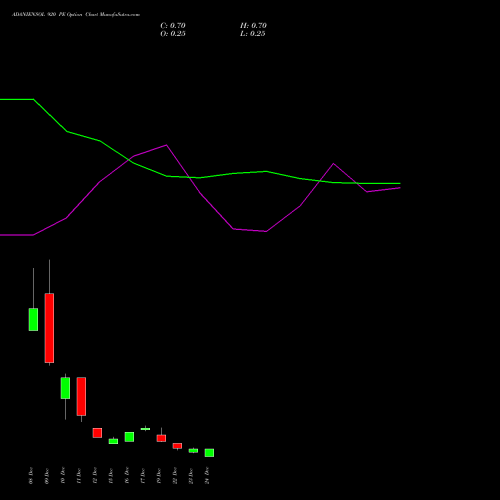The width and height of the screenshot is (500, 500).
Task: Click the 11 Dec date axis label
Action: tap(79, 476)
